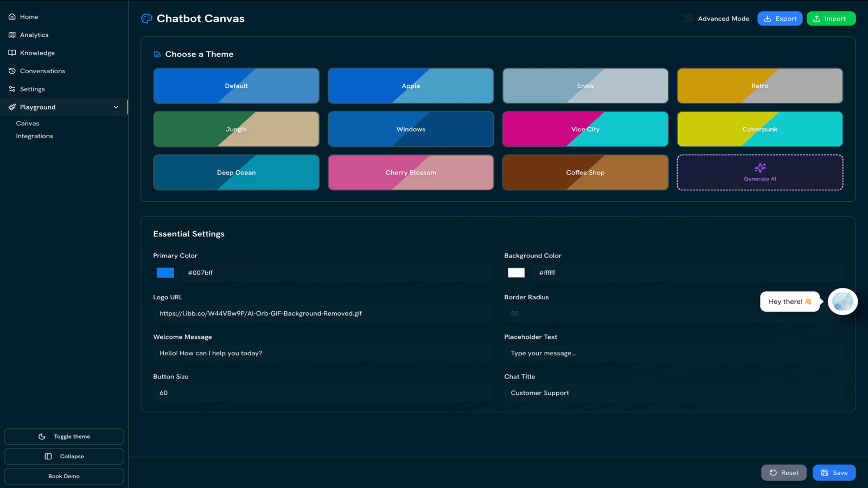Click the Settings gear in sidebar
Viewport: 868px width, 488px height.
coord(11,88)
